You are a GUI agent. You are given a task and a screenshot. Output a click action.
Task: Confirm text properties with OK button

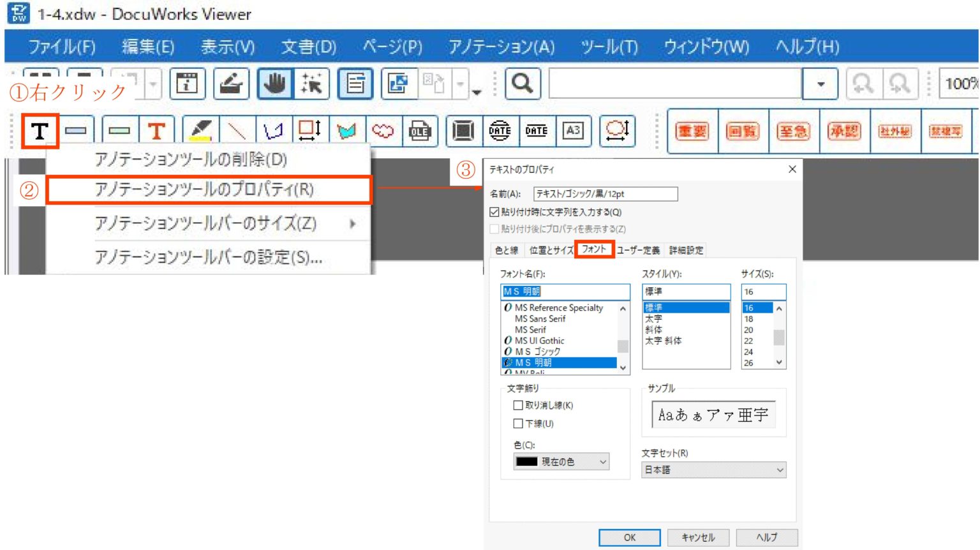coord(629,538)
